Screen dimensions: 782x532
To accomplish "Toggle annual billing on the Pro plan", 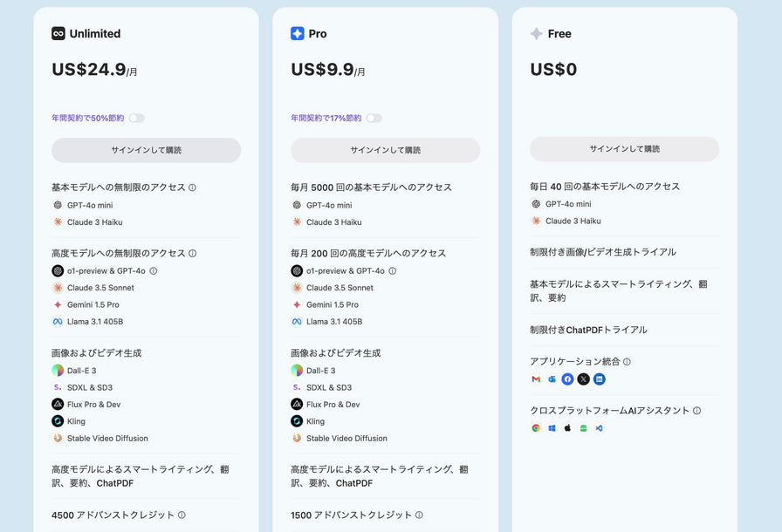I will [x=374, y=118].
